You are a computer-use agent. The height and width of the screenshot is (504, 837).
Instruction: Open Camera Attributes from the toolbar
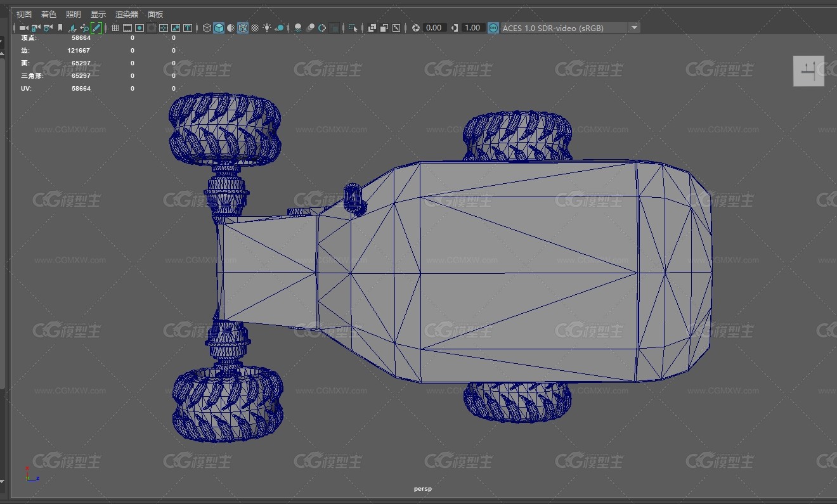48,28
